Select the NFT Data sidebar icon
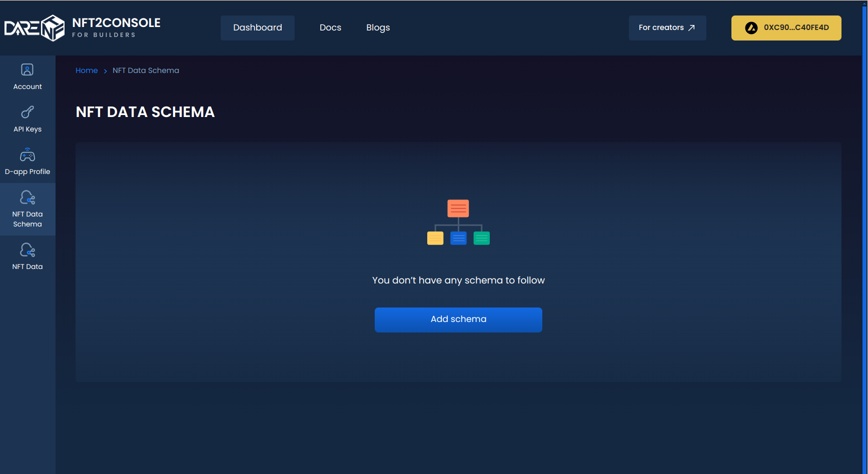 pos(28,251)
